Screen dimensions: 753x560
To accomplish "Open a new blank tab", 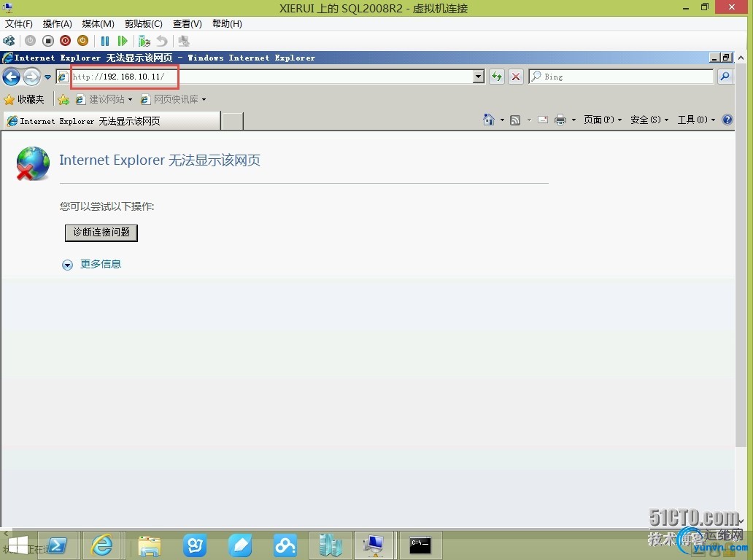I will [233, 121].
